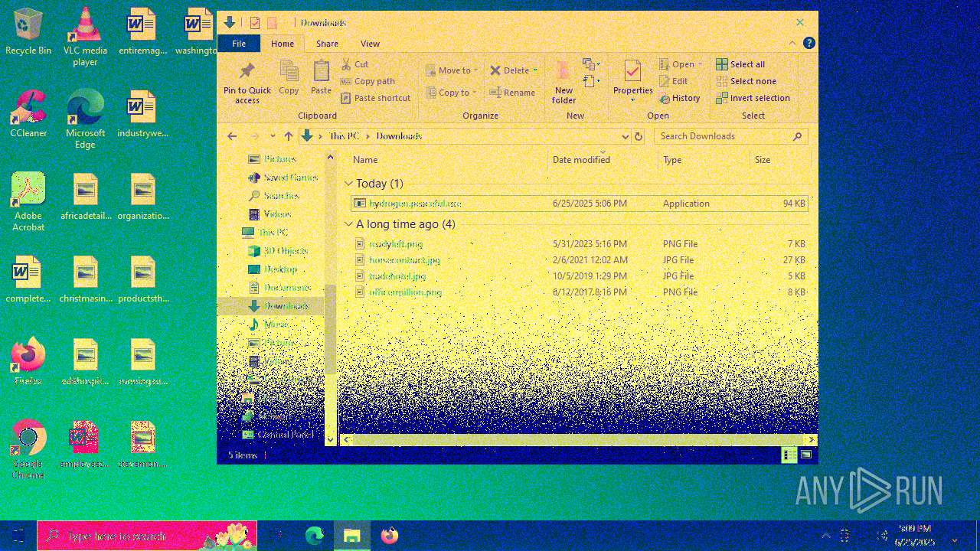Go up one level with Up arrow
This screenshot has height=551, width=980.
click(x=288, y=136)
